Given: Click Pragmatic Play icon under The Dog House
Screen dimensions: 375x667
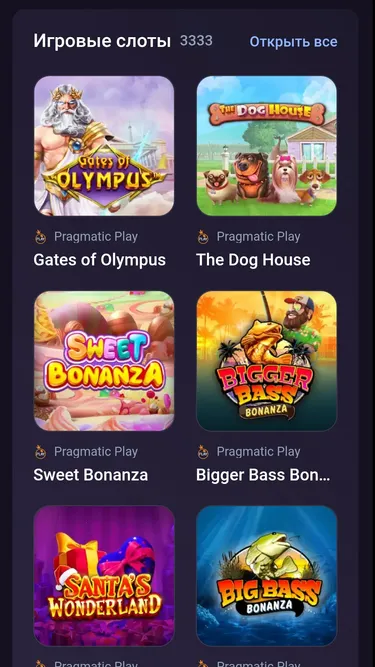Looking at the screenshot, I should (x=203, y=237).
